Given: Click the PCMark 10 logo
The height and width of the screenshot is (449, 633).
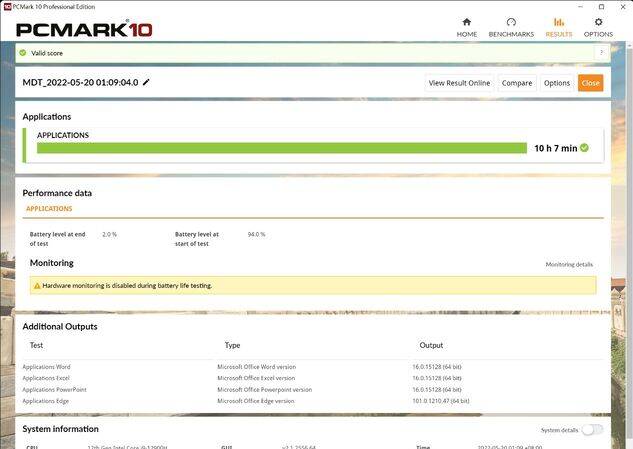Looking at the screenshot, I should point(84,29).
